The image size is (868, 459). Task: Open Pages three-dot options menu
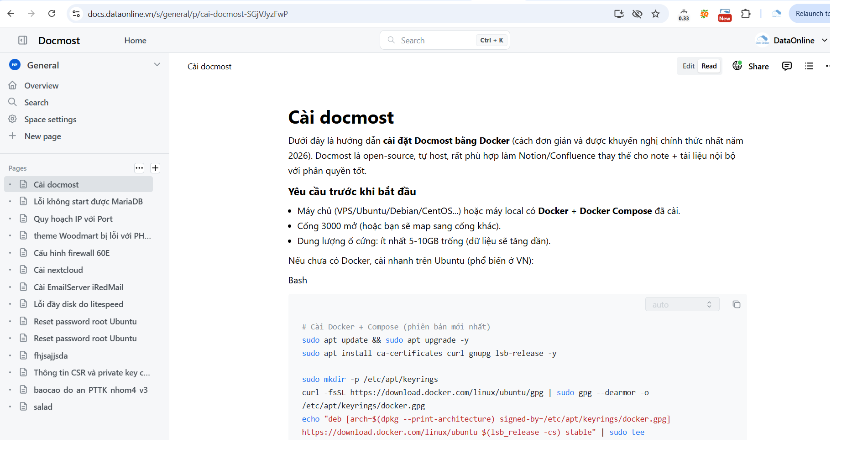139,168
